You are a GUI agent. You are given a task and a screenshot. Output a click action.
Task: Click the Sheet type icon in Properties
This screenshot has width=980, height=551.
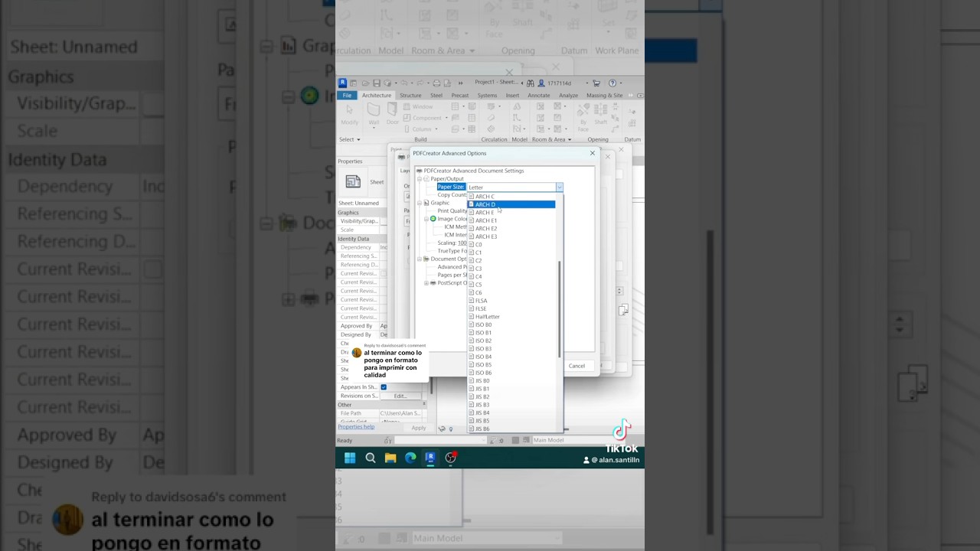click(353, 181)
